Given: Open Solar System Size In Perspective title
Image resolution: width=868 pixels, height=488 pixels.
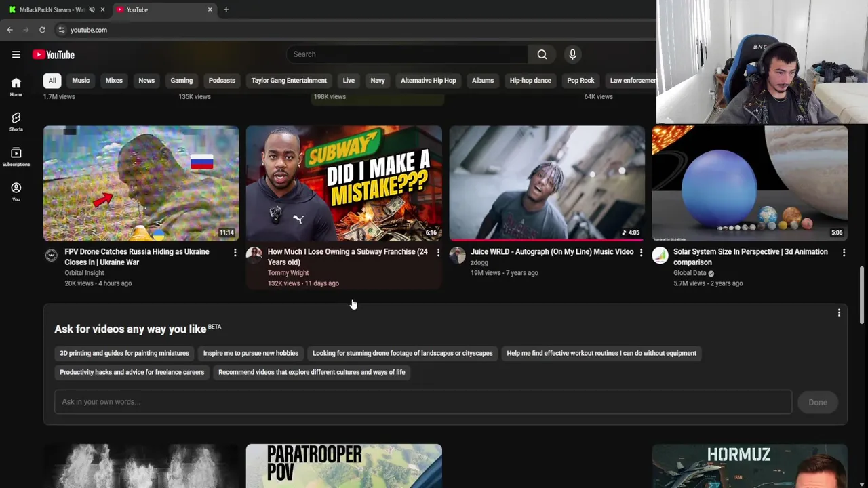Looking at the screenshot, I should tap(751, 257).
